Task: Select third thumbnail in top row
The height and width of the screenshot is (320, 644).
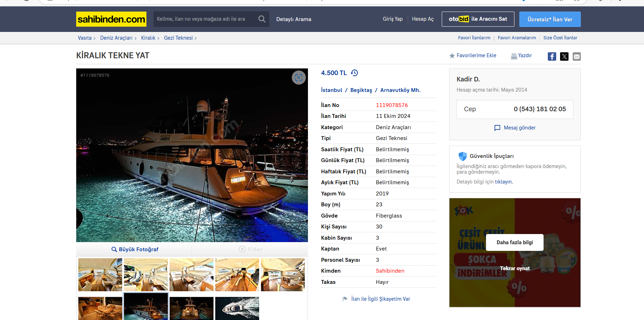Action: [191, 275]
